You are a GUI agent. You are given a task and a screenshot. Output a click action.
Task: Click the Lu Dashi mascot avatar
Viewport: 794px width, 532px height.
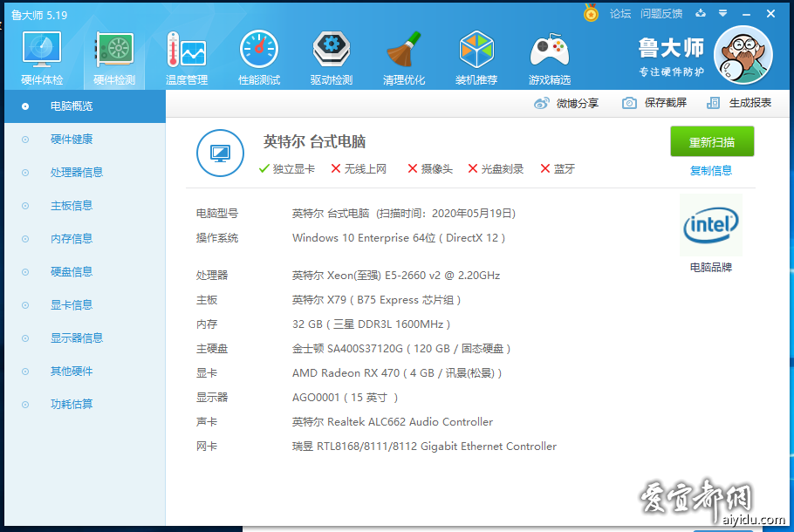click(743, 55)
